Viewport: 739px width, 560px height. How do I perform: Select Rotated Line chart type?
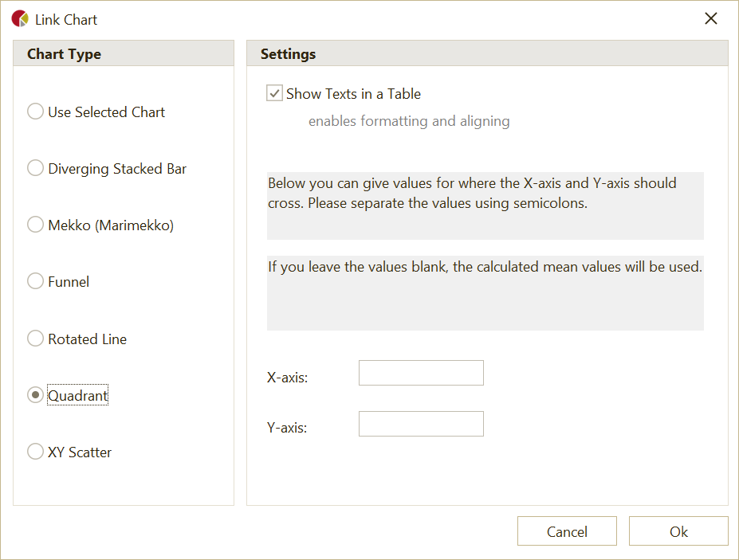[x=35, y=338]
